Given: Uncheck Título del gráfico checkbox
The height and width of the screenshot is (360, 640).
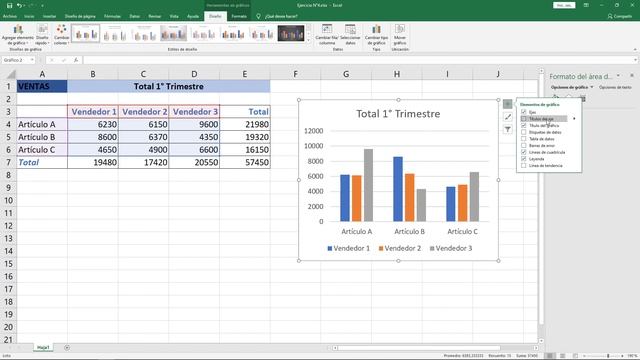Looking at the screenshot, I should point(524,125).
